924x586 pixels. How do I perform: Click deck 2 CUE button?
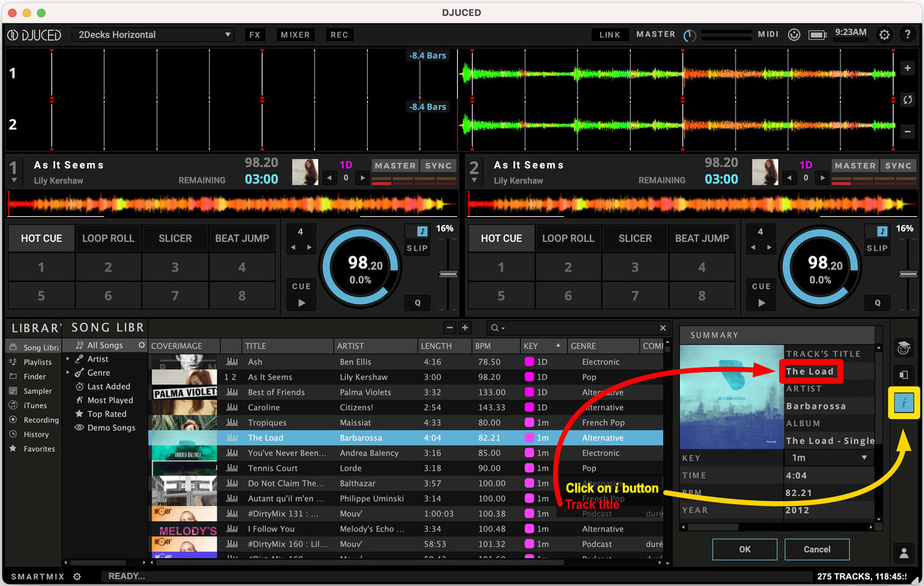(x=761, y=286)
